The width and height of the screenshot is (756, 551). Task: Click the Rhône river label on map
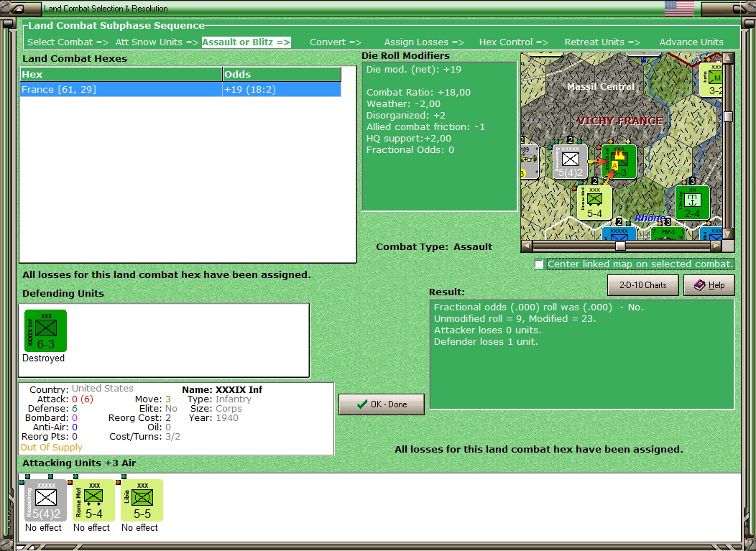click(x=650, y=218)
